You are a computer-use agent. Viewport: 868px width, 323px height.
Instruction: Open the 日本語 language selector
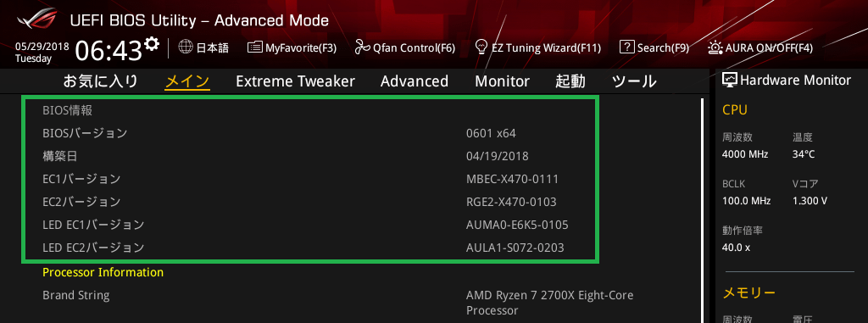(203, 47)
